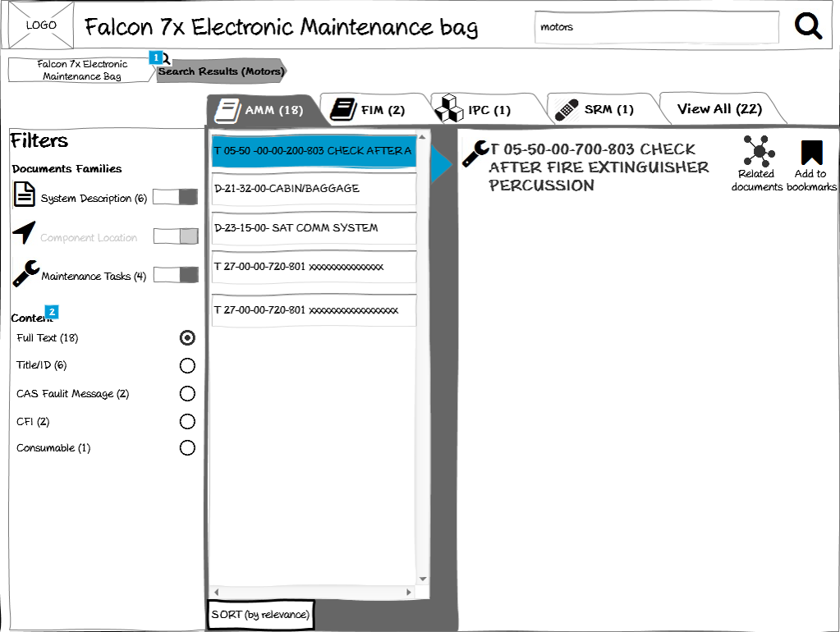This screenshot has height=632, width=840.
Task: Open the SORT (by relevance) selector
Action: coord(260,615)
